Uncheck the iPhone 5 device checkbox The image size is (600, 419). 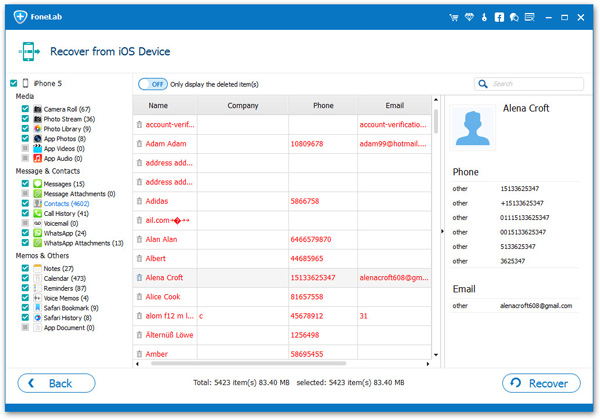14,83
